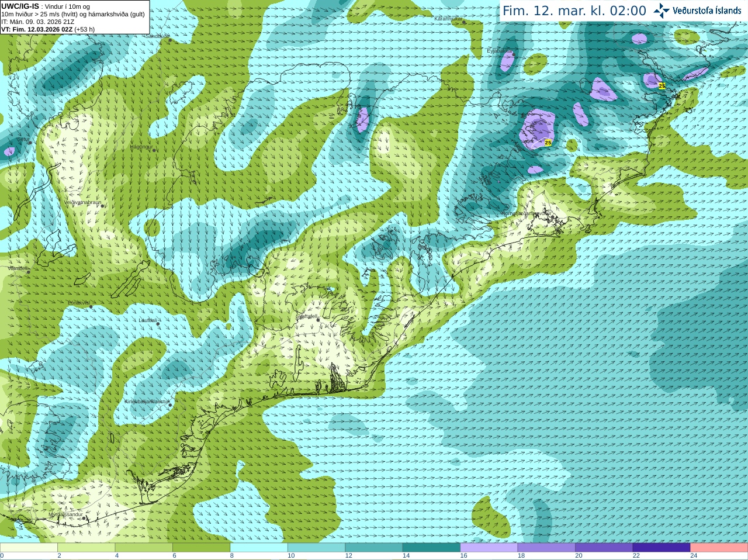The width and height of the screenshot is (748, 560).
Task: Click the date title Fim. 12. mar. kl. 02:00
Action: click(x=574, y=11)
